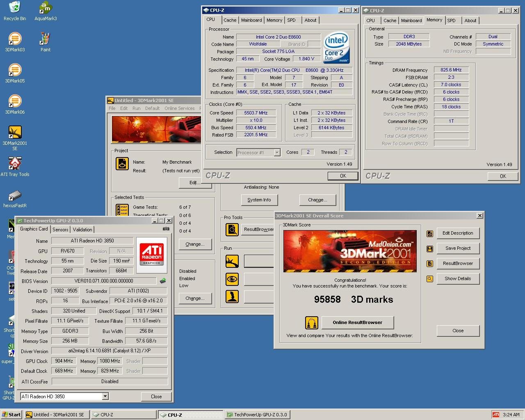
Task: Click the Show Details button
Action: 458,278
